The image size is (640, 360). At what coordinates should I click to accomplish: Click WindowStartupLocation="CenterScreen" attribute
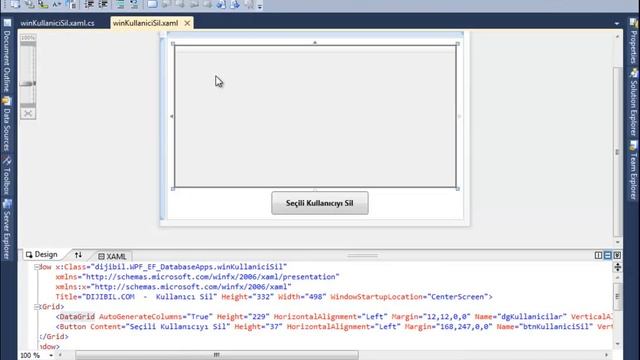click(409, 297)
